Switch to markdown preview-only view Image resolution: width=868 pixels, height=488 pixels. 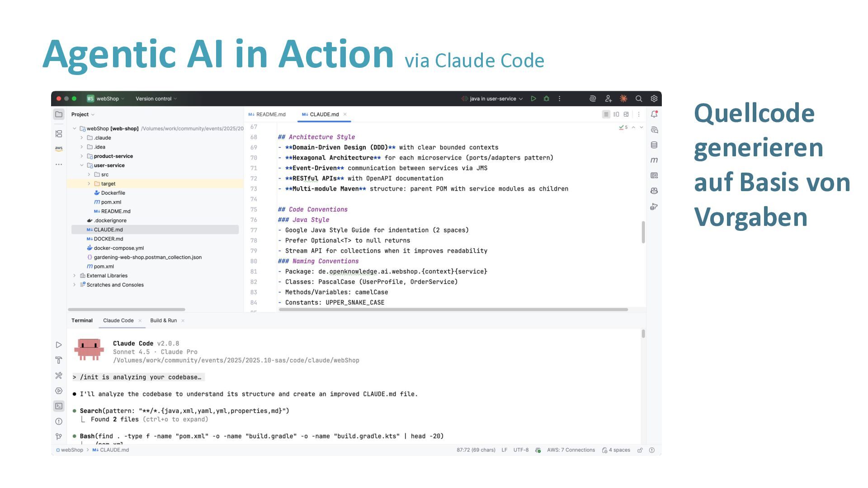(626, 114)
